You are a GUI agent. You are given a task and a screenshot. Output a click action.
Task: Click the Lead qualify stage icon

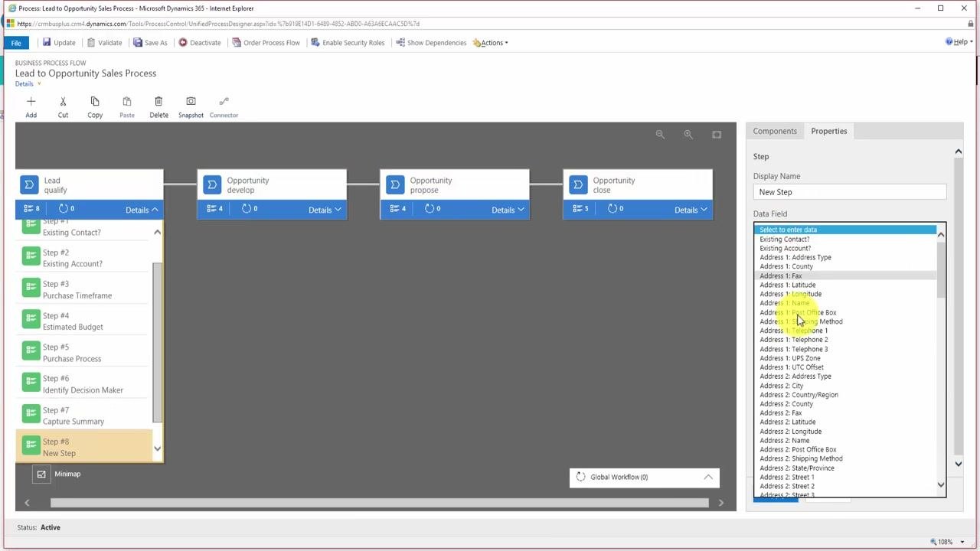29,184
